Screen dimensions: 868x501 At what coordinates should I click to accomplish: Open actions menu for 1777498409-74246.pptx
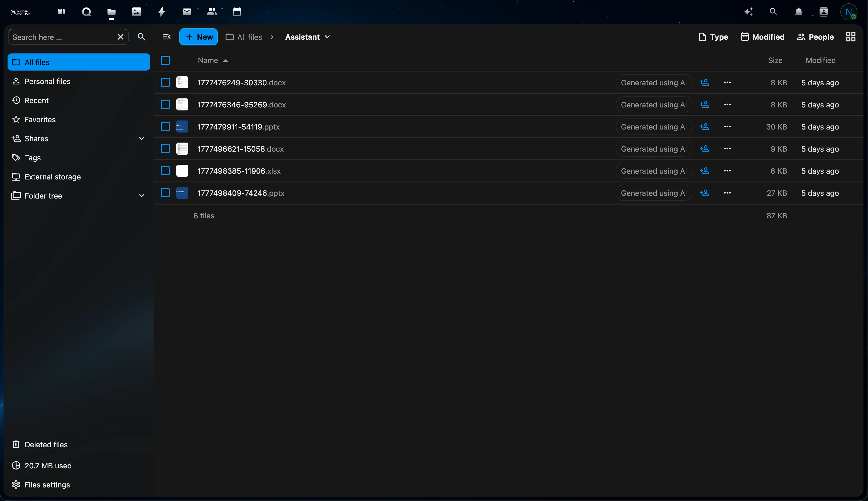[727, 193]
